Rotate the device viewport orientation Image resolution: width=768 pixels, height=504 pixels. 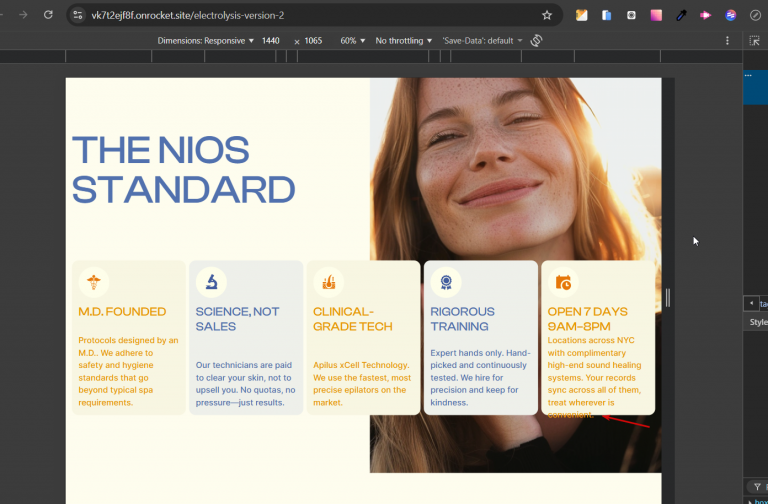point(536,41)
